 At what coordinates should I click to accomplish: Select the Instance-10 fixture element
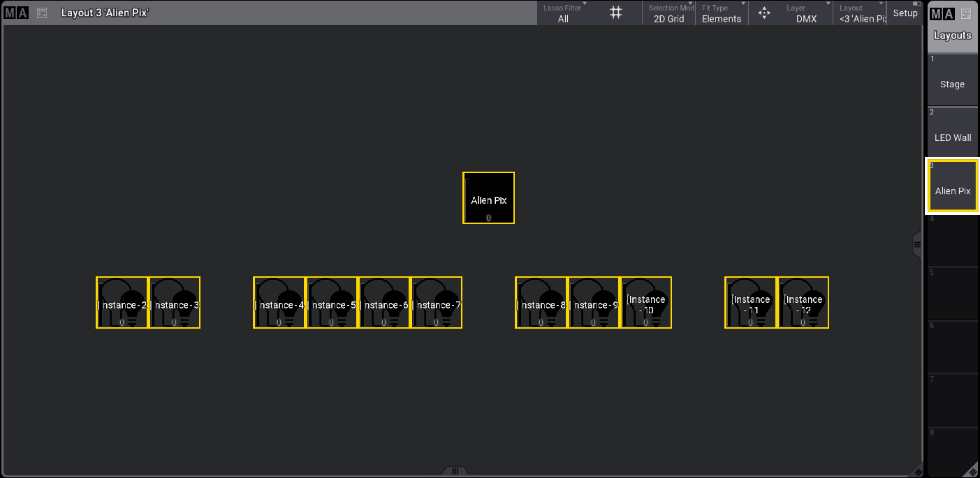point(646,303)
